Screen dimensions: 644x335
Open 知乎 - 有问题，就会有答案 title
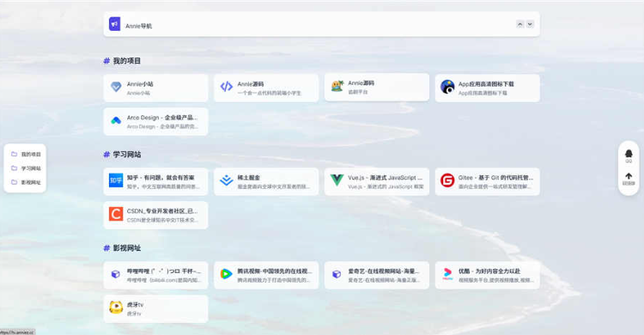(161, 178)
